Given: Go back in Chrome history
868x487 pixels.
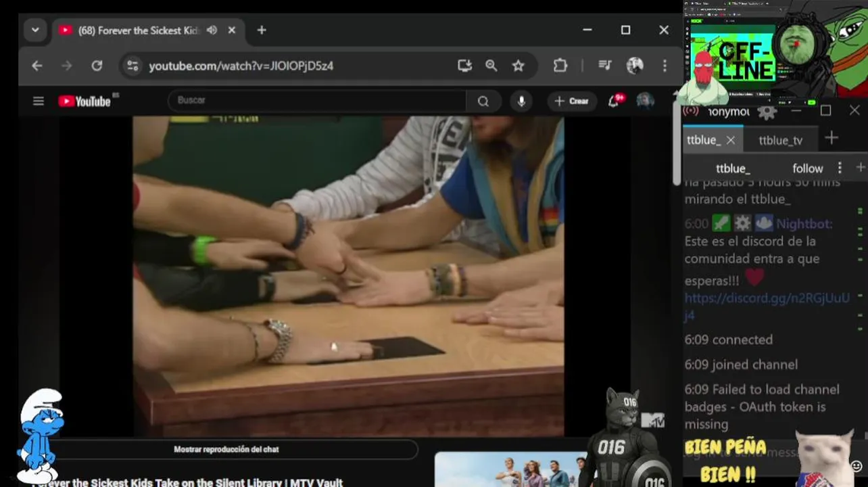Looking at the screenshot, I should (x=37, y=66).
